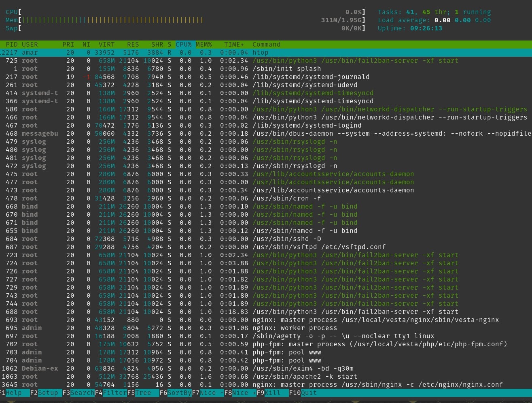Screen dimensions: 532x403
Task: Select PID 688 fail2ban-server row
Action: tap(266, 312)
